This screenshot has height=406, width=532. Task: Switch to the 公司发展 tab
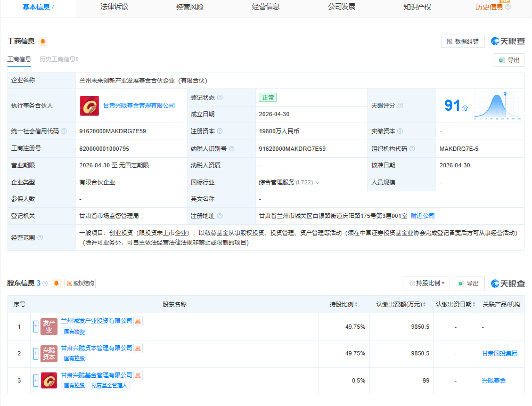click(341, 7)
